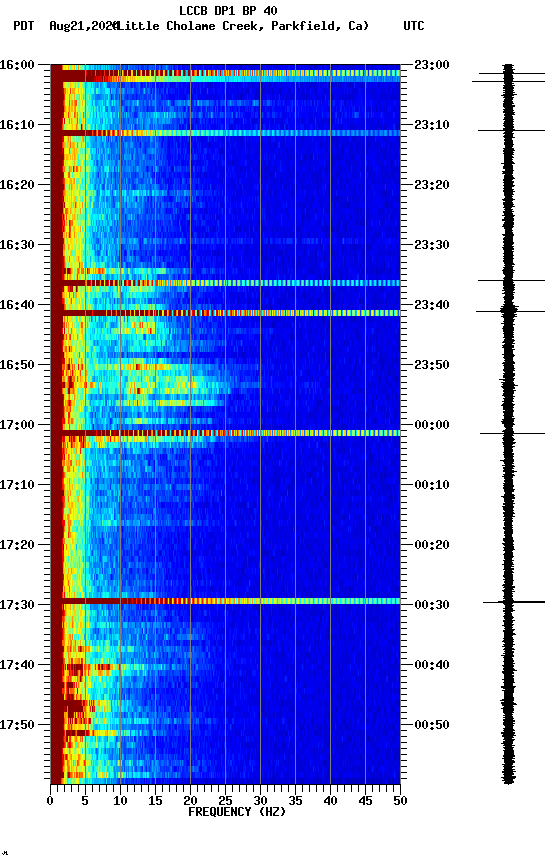Click the '45' frequency axis tick label

(365, 801)
